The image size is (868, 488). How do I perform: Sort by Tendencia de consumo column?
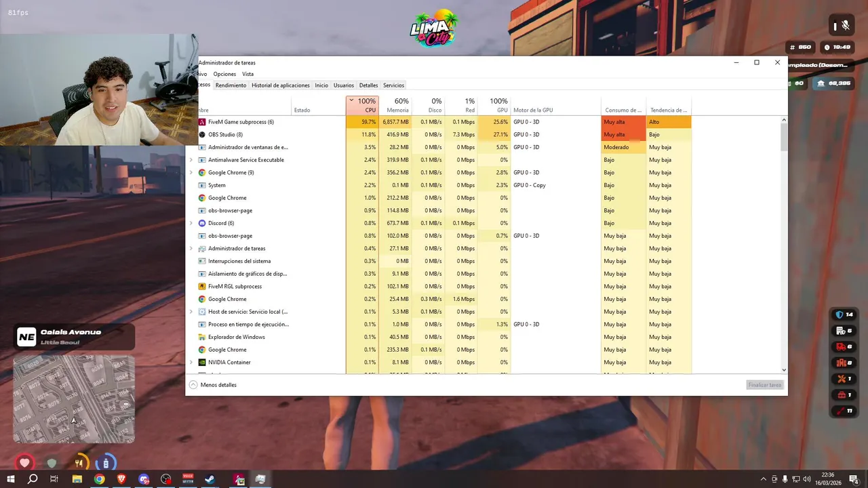tap(669, 105)
